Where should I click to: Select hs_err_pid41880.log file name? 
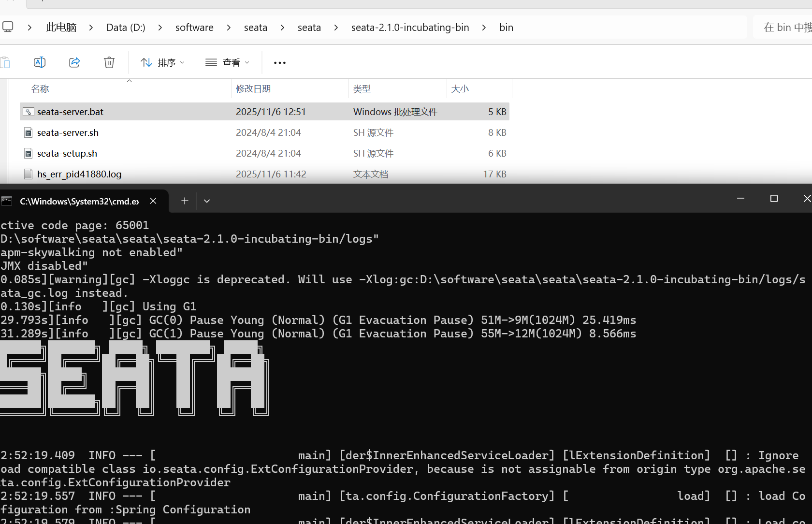[x=79, y=174]
